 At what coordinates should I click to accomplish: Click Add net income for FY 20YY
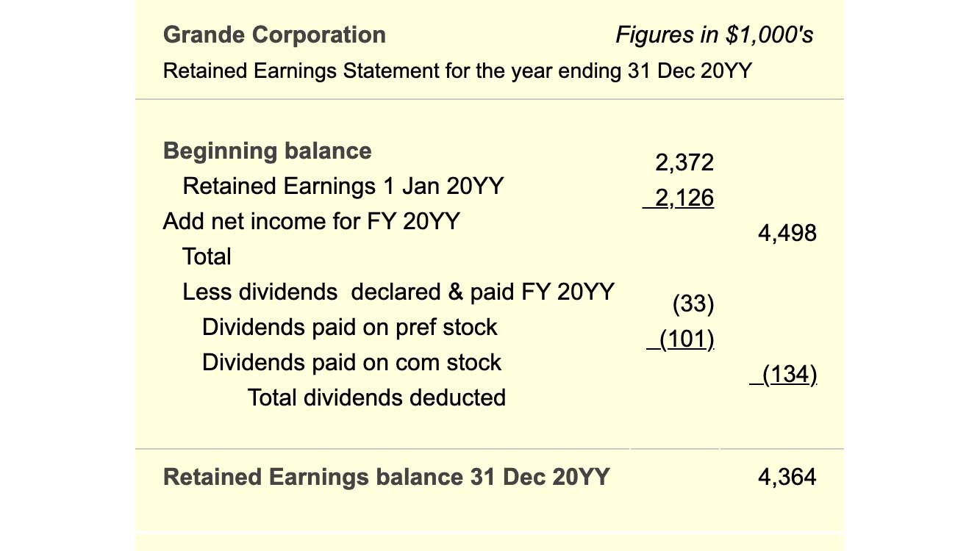tap(311, 221)
